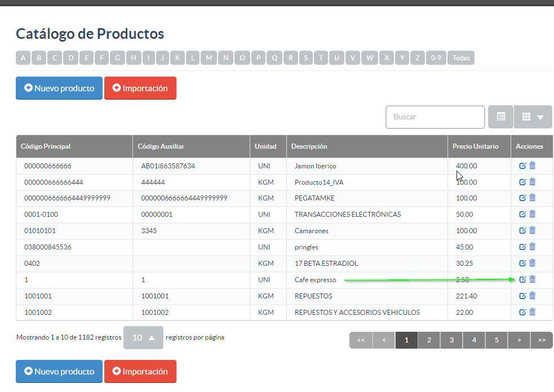The image size is (554, 392).
Task: Click edit icon for Camarones row
Action: (x=522, y=230)
